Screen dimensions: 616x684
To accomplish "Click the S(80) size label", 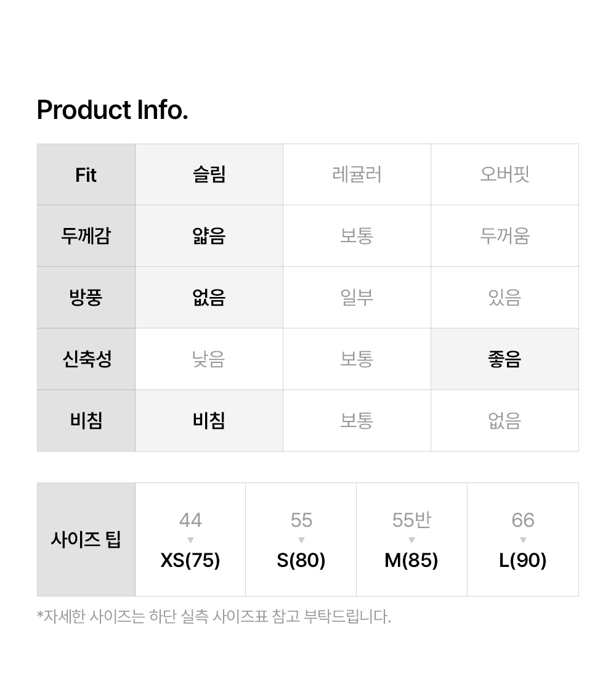I will [x=301, y=560].
